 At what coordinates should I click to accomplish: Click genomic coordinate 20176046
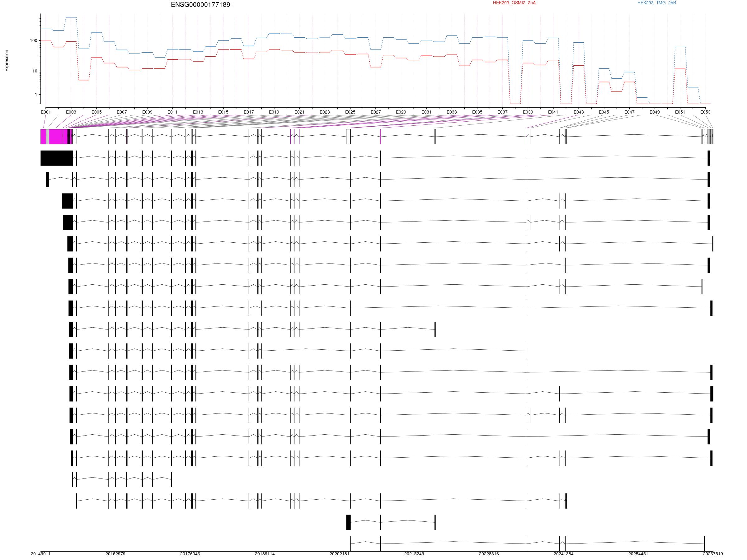[190, 554]
